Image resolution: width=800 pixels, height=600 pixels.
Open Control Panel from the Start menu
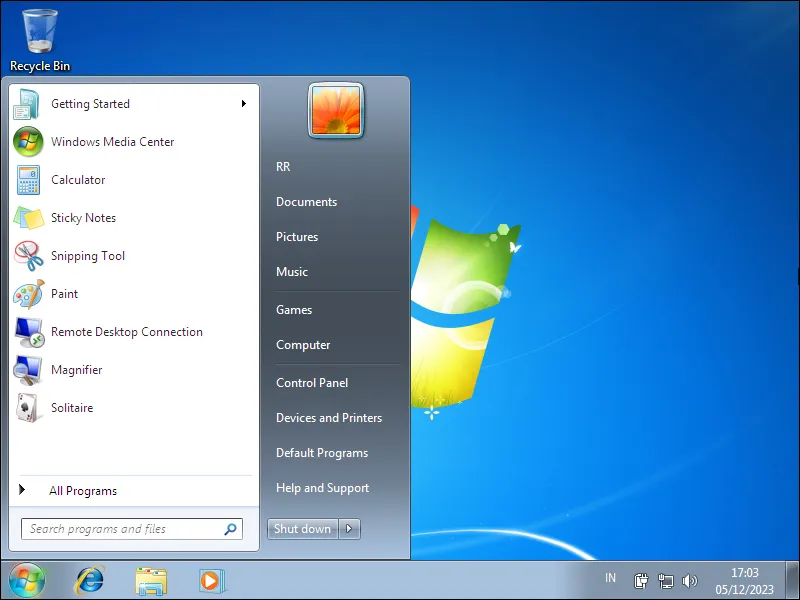coord(311,382)
